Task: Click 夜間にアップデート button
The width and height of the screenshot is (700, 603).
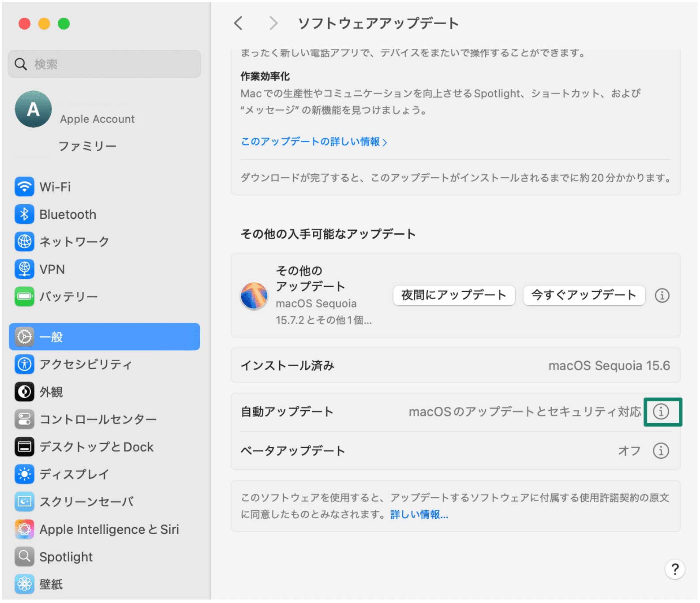Action: point(454,295)
